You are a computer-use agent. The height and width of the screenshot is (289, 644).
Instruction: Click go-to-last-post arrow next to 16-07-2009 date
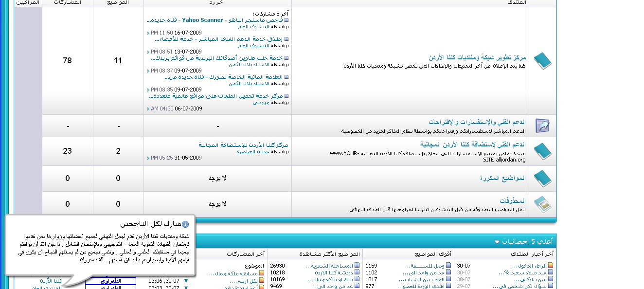(x=148, y=33)
